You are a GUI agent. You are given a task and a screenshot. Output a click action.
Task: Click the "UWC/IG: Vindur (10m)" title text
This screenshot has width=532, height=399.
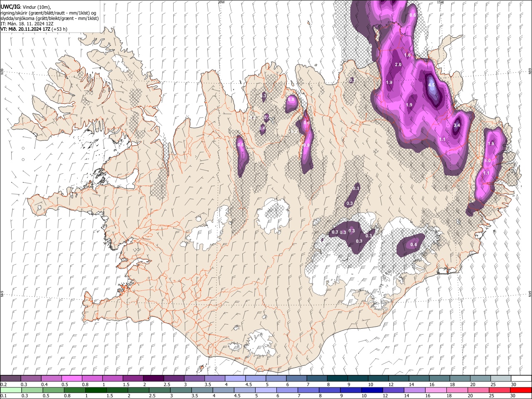point(25,7)
